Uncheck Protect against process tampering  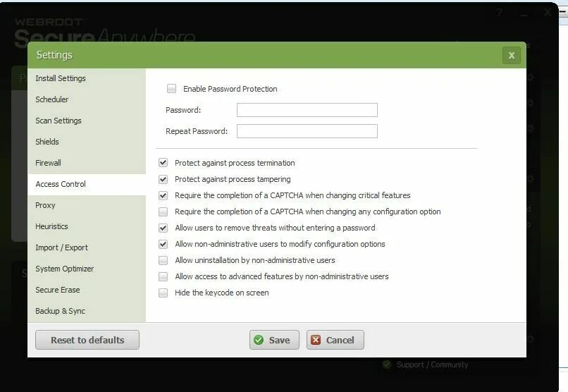(x=163, y=179)
